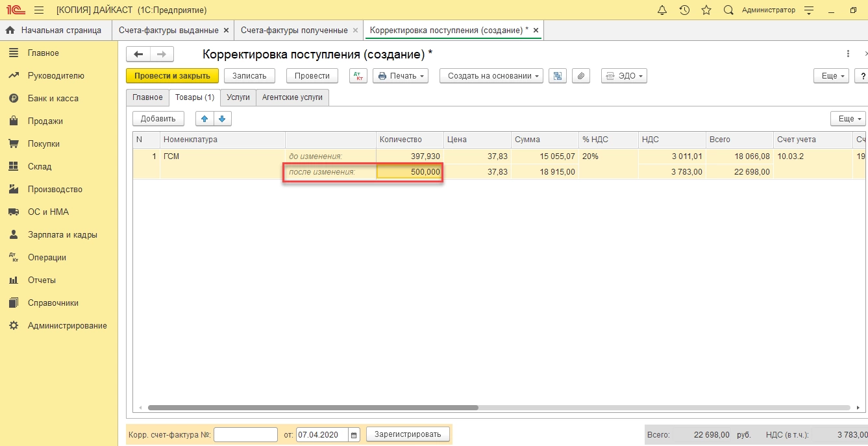Click the document structure icon
The image size is (868, 446).
point(557,76)
